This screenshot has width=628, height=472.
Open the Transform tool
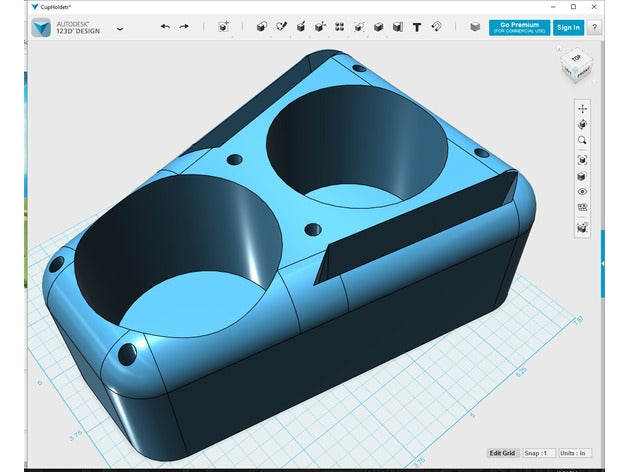[223, 27]
